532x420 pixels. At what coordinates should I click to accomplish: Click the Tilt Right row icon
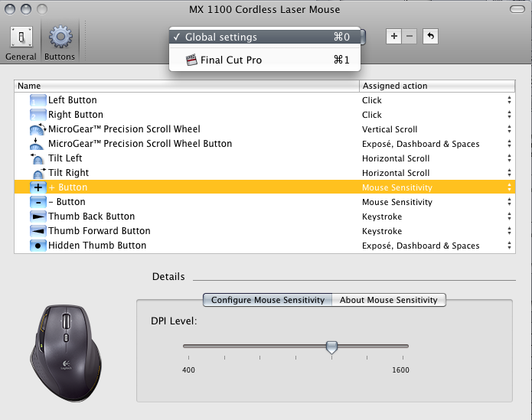click(38, 173)
